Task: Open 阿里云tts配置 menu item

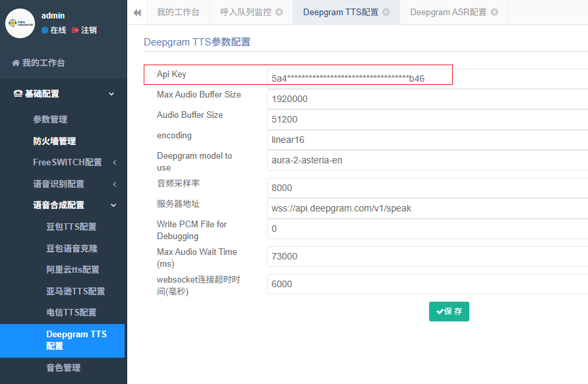Action: tap(73, 270)
